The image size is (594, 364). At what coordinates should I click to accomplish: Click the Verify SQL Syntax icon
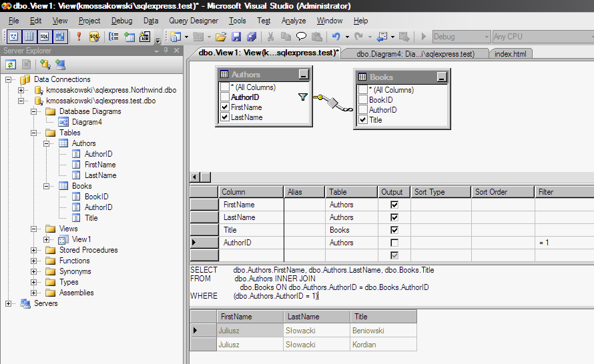[94, 37]
